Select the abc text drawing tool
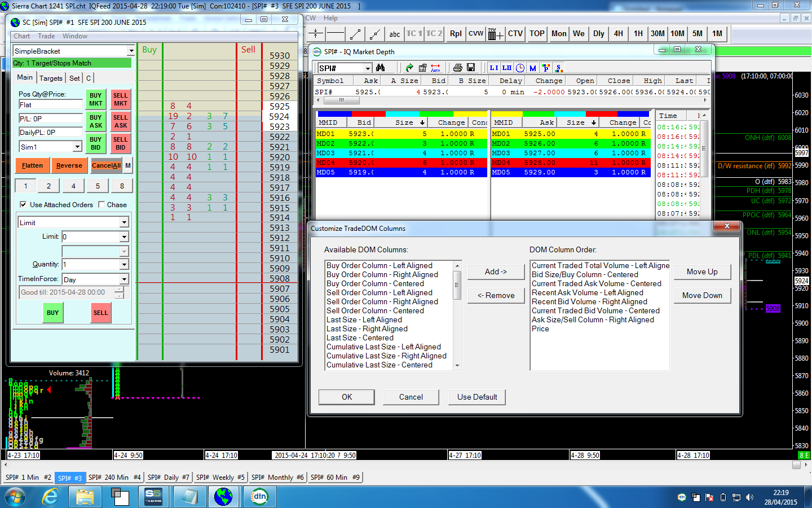 tap(394, 34)
